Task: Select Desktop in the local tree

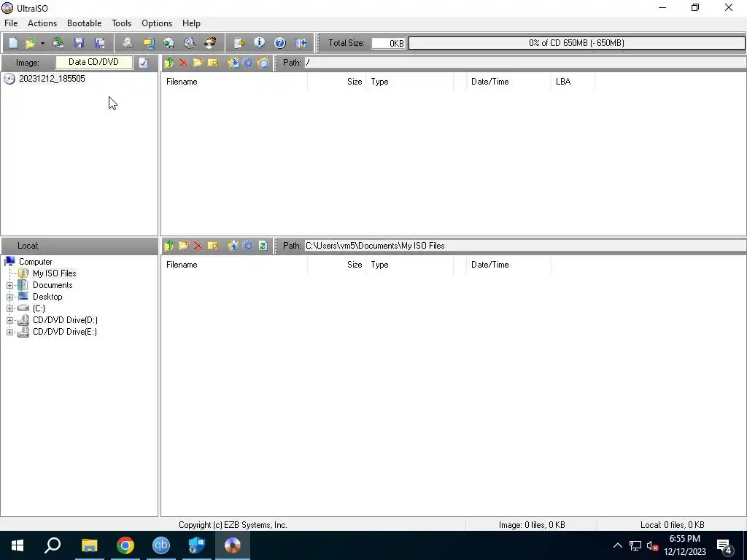Action: point(47,297)
